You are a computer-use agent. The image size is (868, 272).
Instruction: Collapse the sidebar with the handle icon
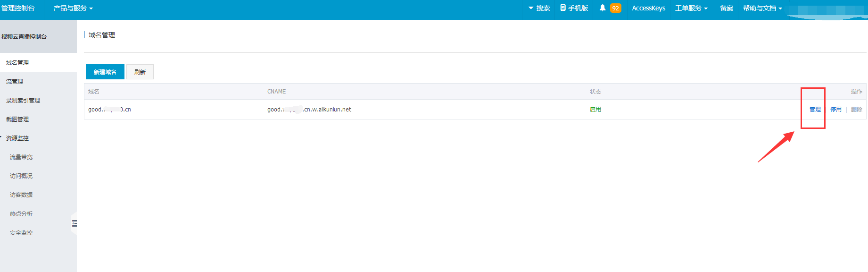tap(74, 223)
